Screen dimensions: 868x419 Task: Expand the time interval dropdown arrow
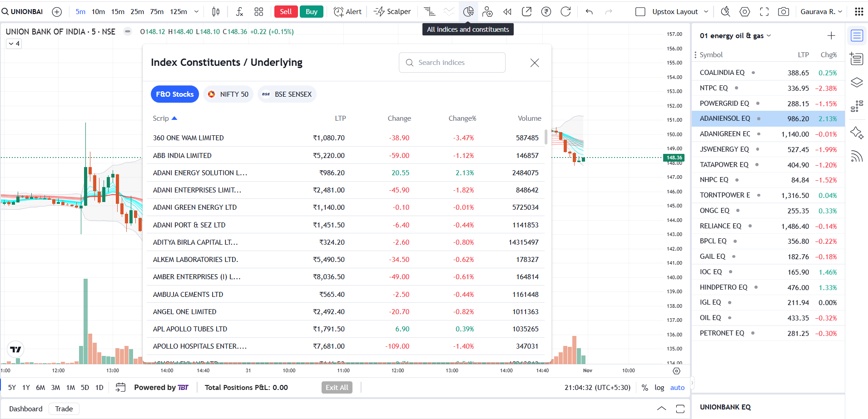coord(196,12)
